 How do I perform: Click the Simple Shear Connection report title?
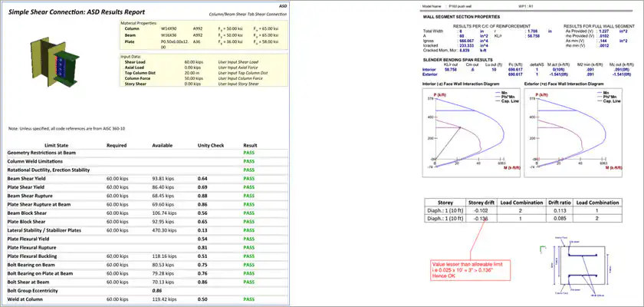coord(76,12)
